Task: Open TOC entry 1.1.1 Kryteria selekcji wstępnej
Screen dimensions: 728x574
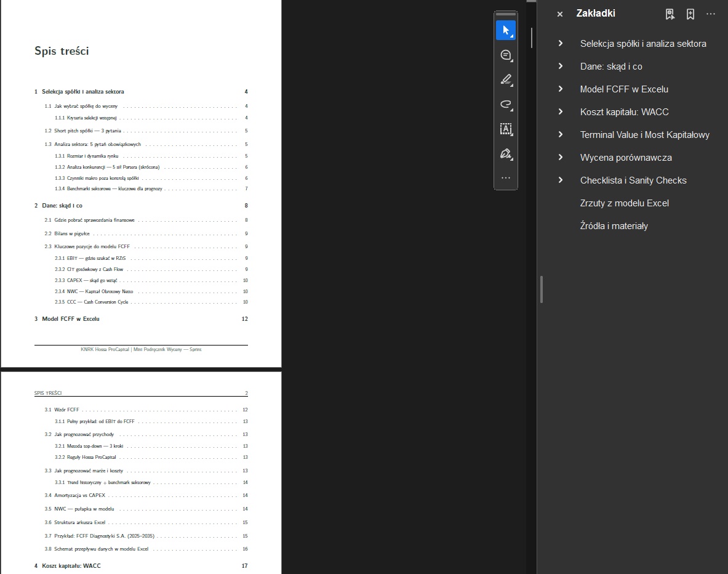Action: (x=151, y=118)
